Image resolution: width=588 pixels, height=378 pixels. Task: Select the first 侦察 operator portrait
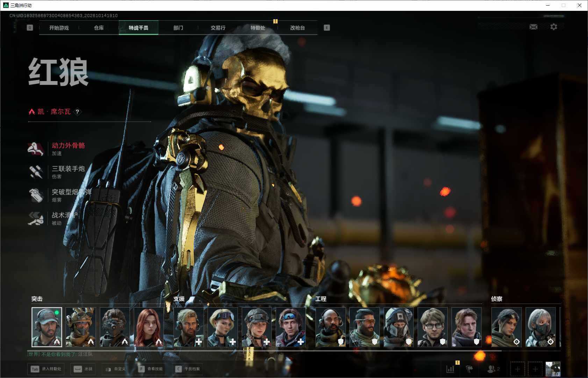coord(507,327)
